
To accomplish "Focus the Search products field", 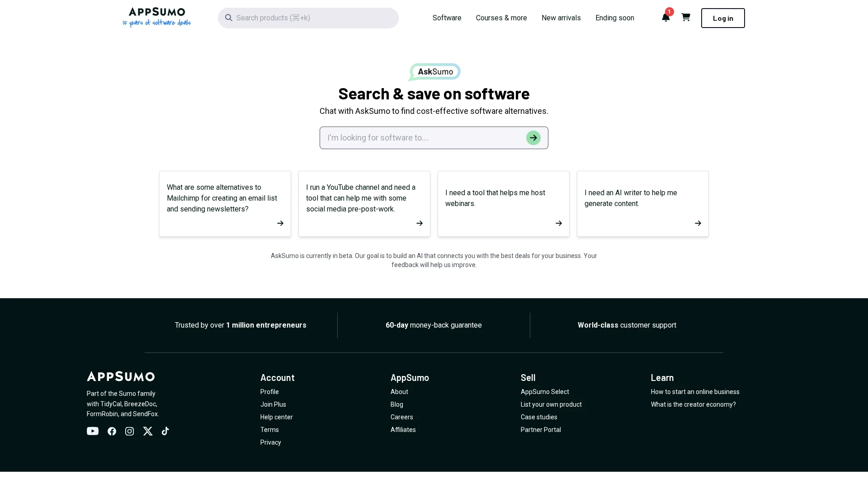I will coord(308,18).
